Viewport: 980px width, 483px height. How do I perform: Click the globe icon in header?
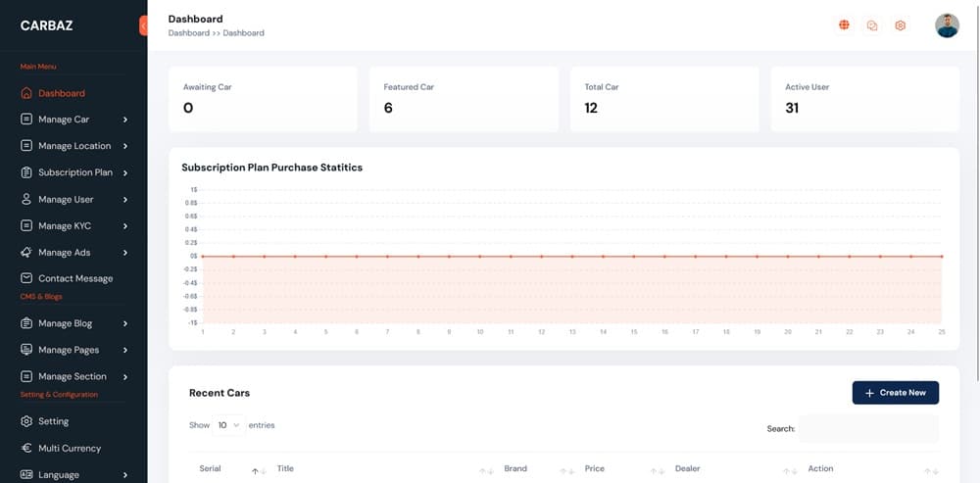point(844,25)
